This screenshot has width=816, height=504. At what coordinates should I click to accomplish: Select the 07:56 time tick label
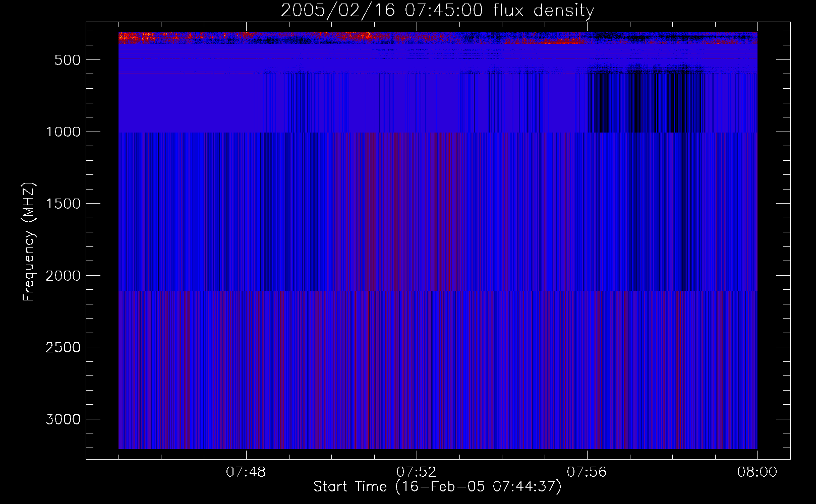pos(587,472)
